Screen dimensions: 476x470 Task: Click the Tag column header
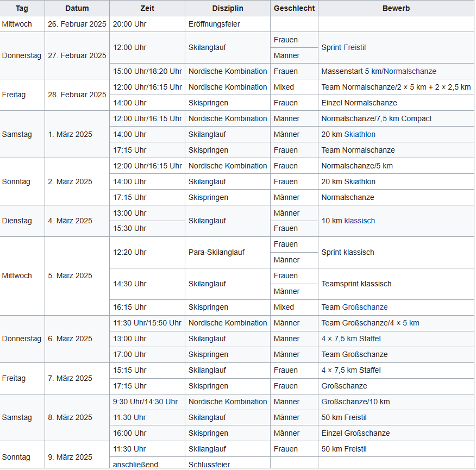pyautogui.click(x=22, y=8)
